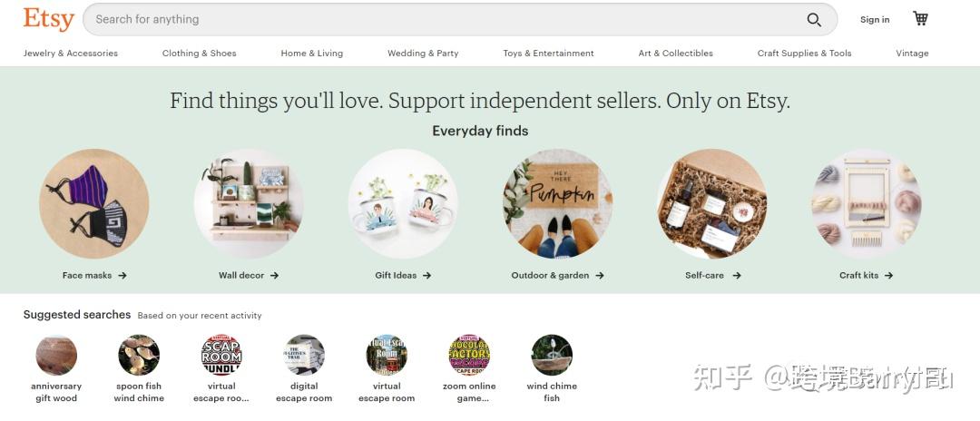
Task: Choose the spoon fish wind chime suggestion
Action: pyautogui.click(x=139, y=356)
